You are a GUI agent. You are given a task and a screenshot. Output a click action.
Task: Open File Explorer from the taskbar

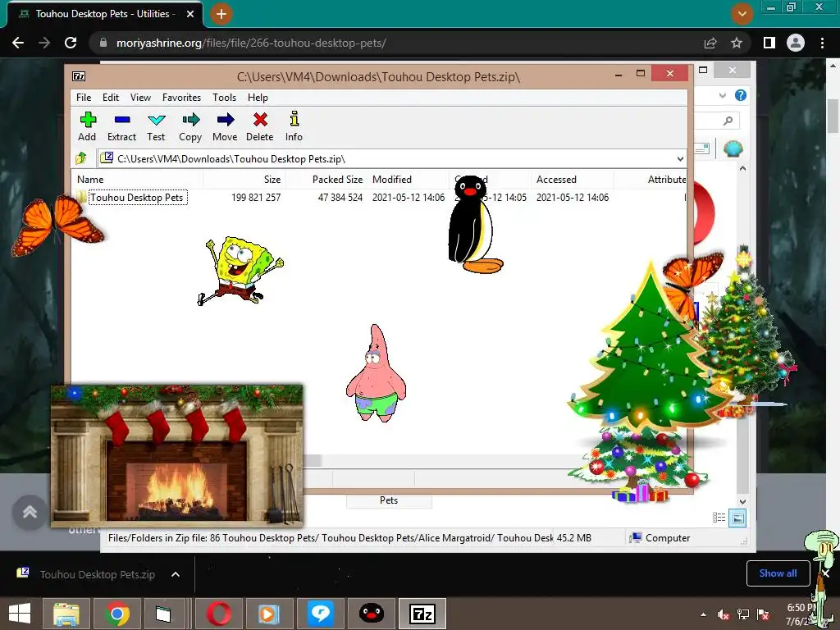coord(67,614)
